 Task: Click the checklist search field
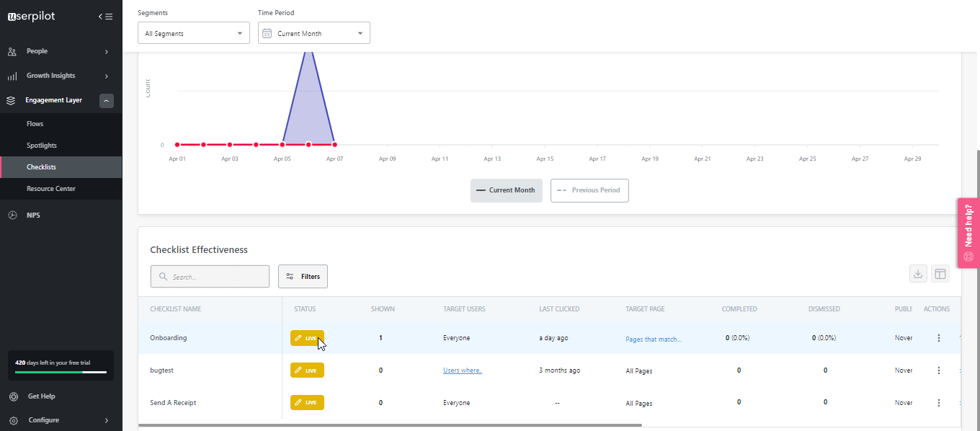pos(210,277)
